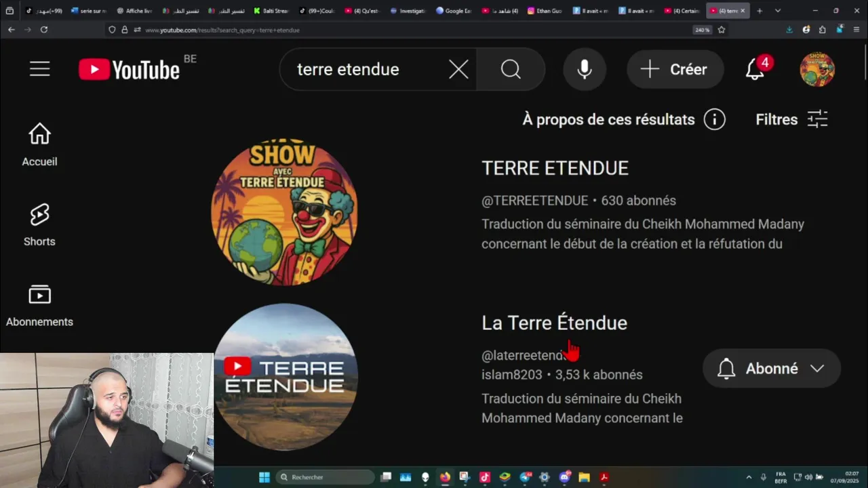
Task: Open Shorts from the sidebar
Action: [39, 225]
